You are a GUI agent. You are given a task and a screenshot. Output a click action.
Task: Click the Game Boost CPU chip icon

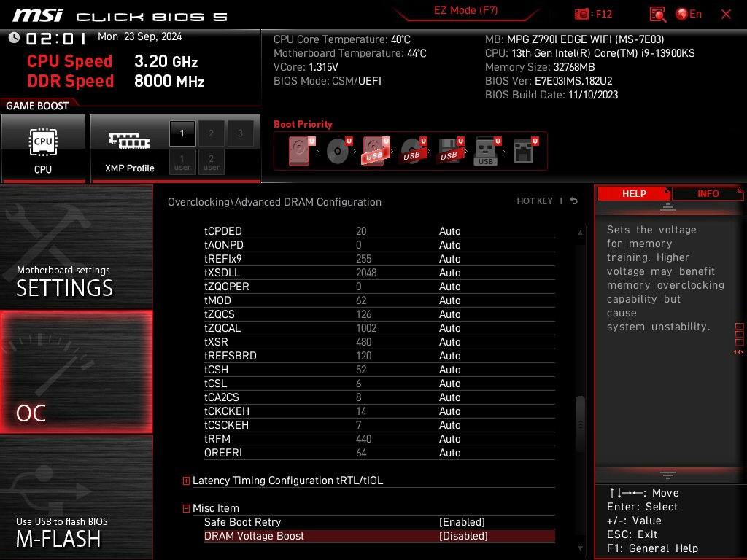pyautogui.click(x=43, y=142)
